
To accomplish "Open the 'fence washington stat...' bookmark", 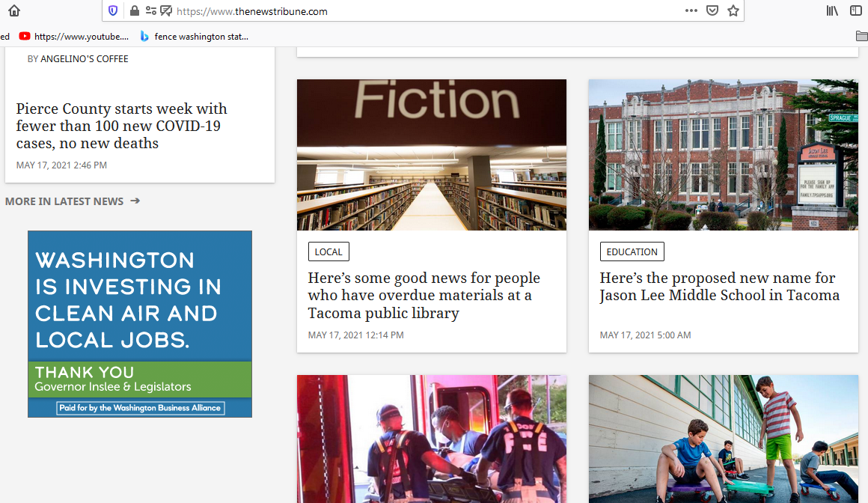I will [195, 36].
